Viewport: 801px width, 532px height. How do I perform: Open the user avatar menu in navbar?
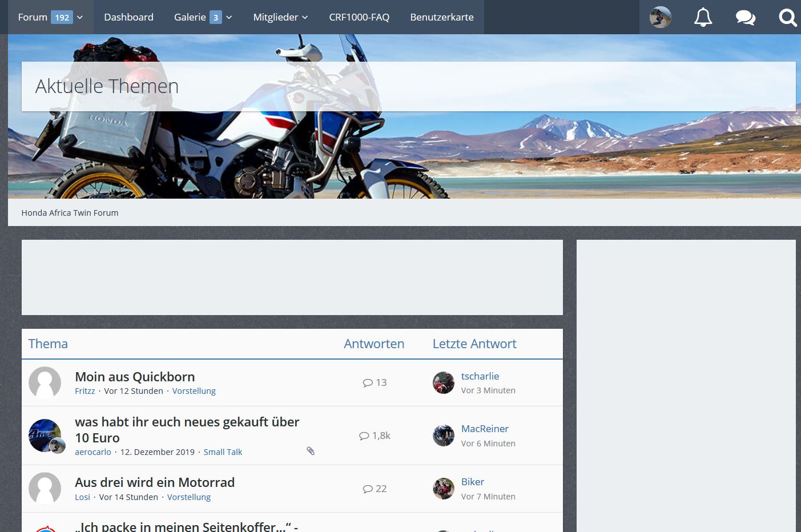pos(660,17)
